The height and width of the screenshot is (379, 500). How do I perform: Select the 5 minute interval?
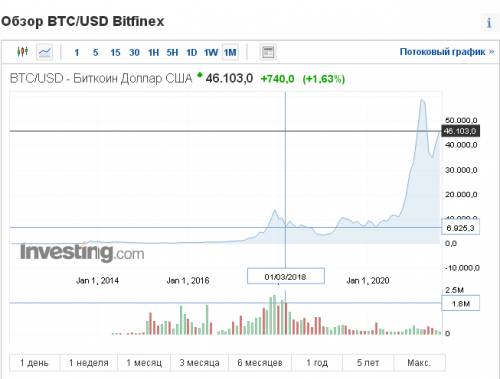click(x=96, y=52)
